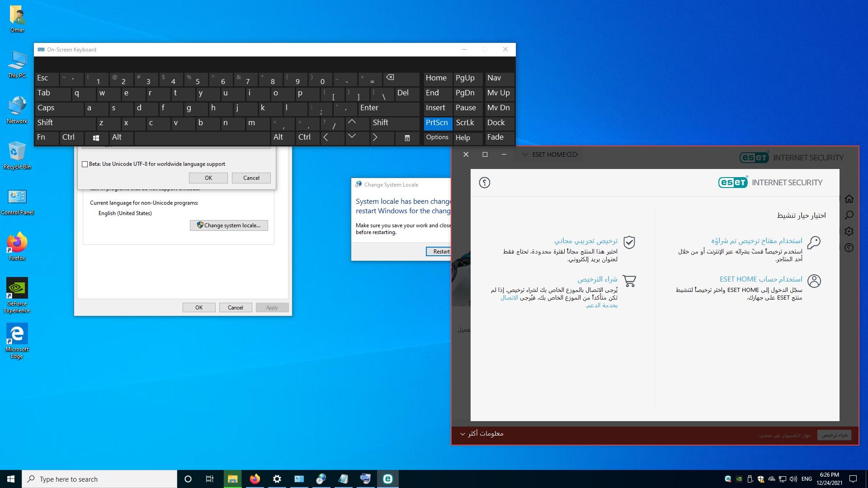Open the 'شراء الترخيص' purchase link
This screenshot has width=868, height=488.
(x=597, y=279)
